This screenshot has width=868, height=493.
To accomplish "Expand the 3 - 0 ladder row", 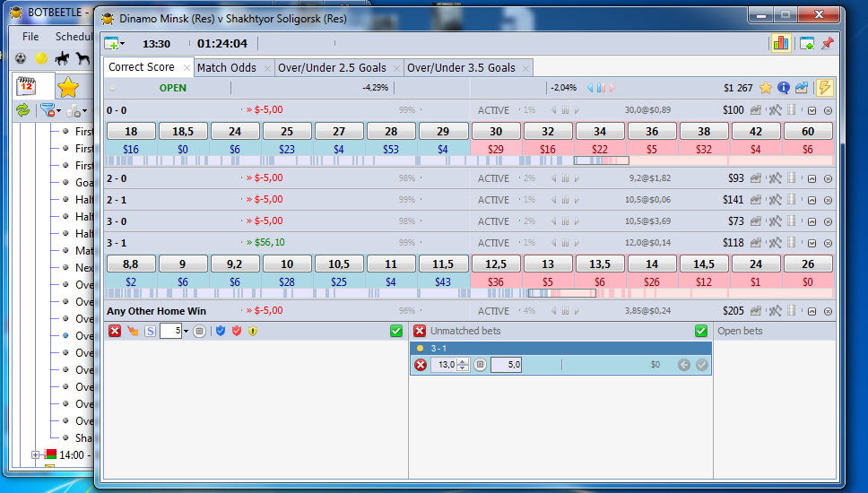I will point(812,222).
